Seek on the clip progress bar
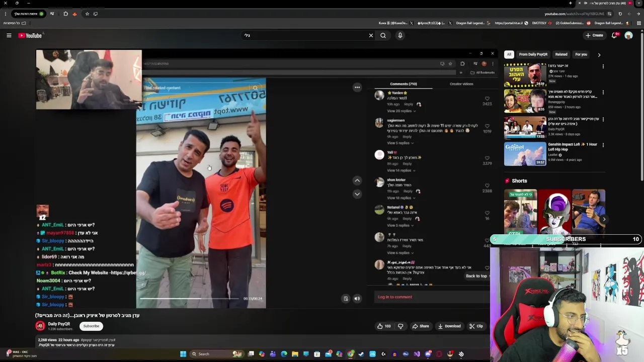Image resolution: width=644 pixels, height=362 pixels. pos(190,299)
